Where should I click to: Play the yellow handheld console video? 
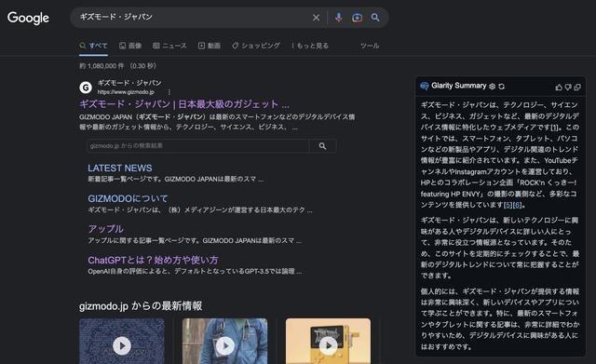[x=328, y=345]
